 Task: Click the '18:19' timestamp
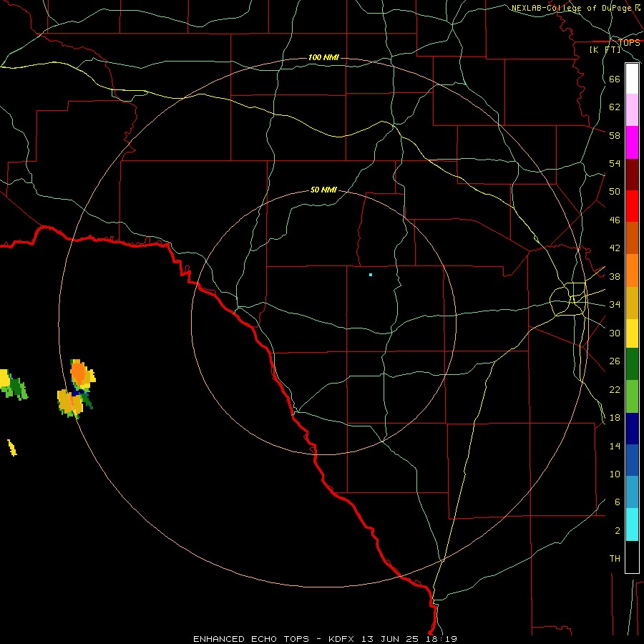[x=442, y=639]
